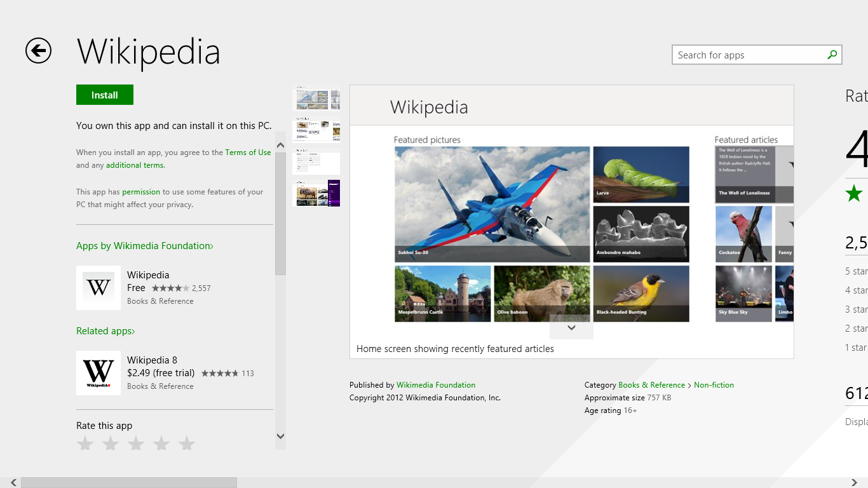868x488 pixels.
Task: Rate this app five stars
Action: pos(187,443)
